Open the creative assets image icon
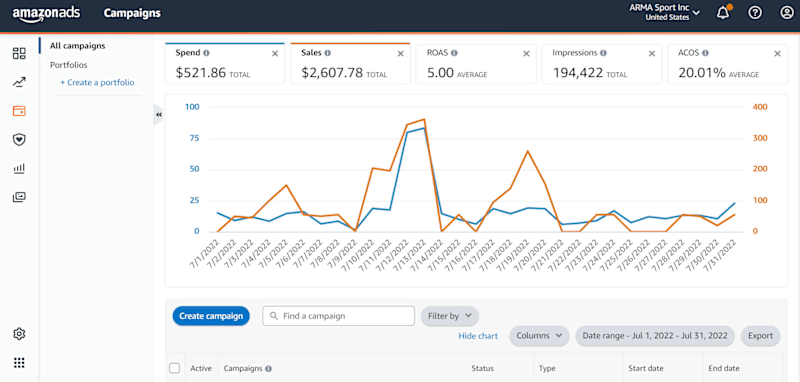The height and width of the screenshot is (382, 800). (19, 197)
